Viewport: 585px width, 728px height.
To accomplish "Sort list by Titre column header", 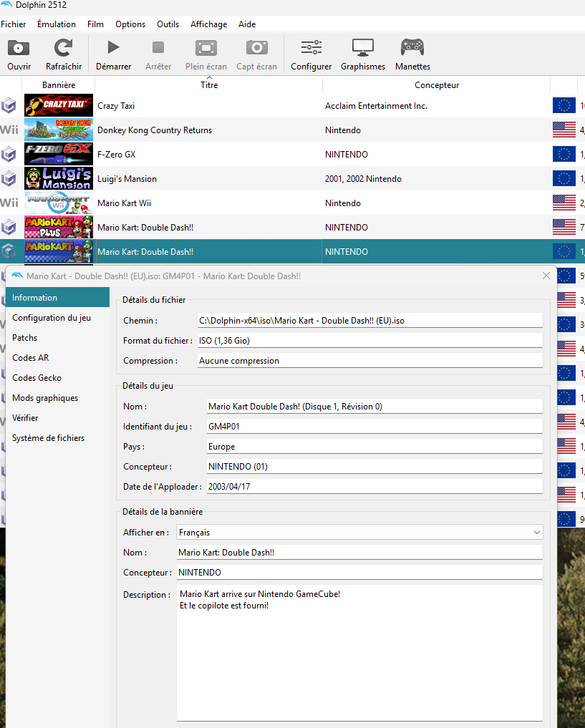I will point(209,85).
